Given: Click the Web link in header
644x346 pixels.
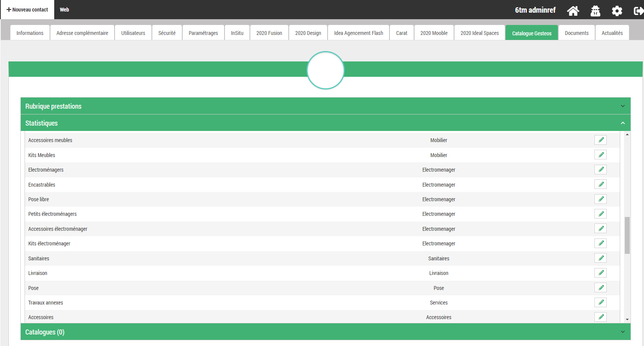Looking at the screenshot, I should point(64,10).
